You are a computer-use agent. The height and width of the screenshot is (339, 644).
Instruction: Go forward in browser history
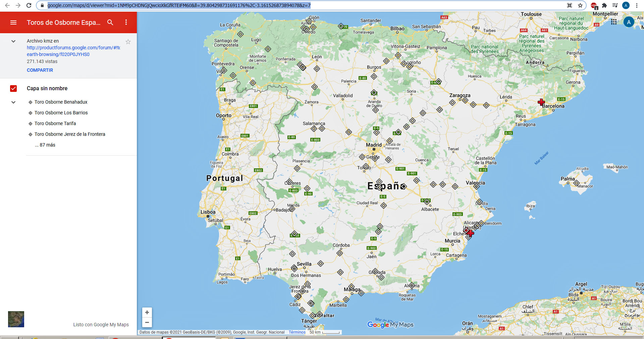click(18, 5)
